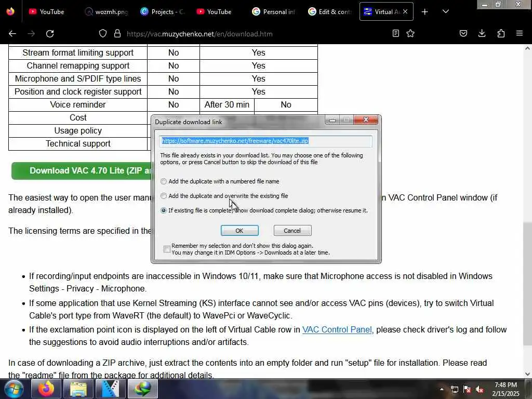Switch to the Projects tab
Screen dimensions: 532x399
163,11
